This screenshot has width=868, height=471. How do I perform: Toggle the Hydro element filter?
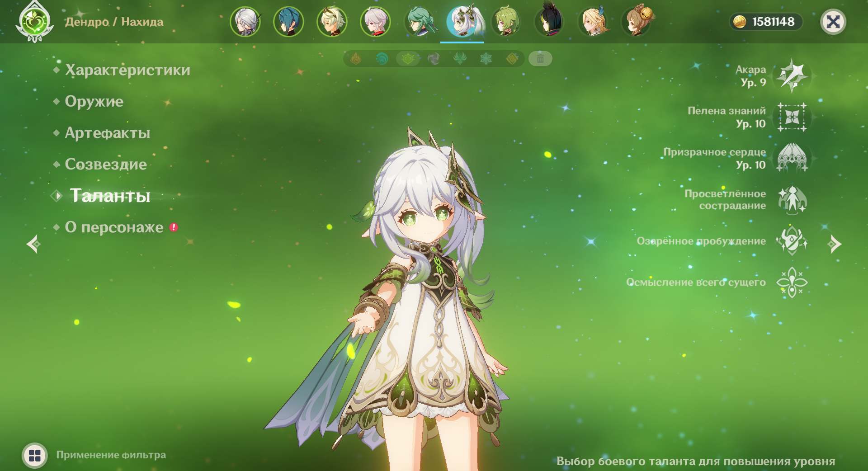pos(382,59)
